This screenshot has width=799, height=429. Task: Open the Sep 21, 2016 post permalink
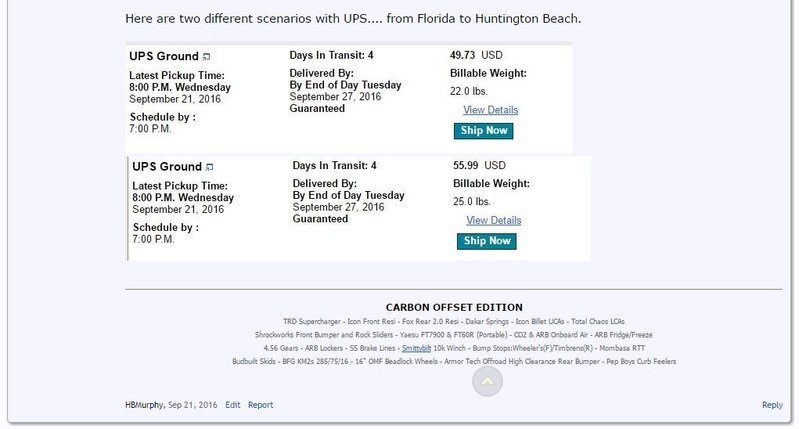pos(193,405)
